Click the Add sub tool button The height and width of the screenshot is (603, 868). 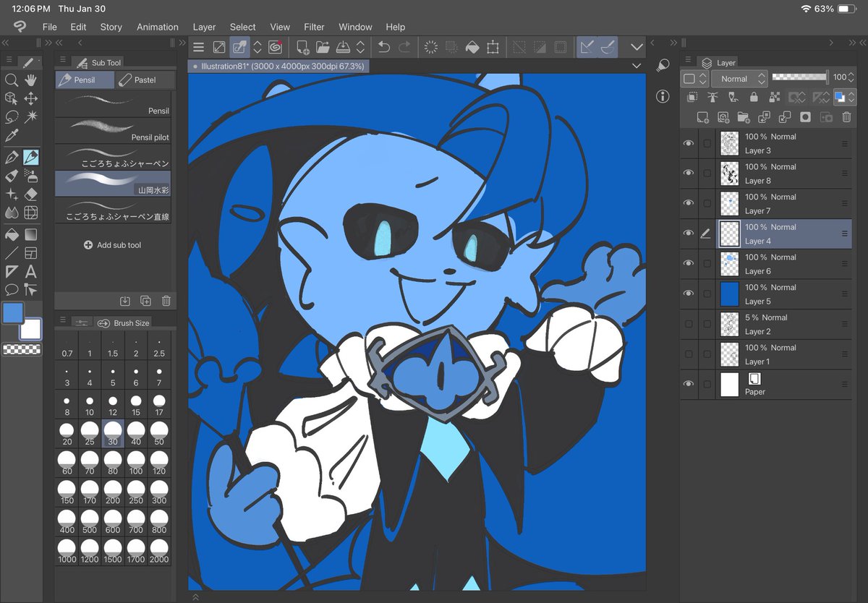(113, 245)
